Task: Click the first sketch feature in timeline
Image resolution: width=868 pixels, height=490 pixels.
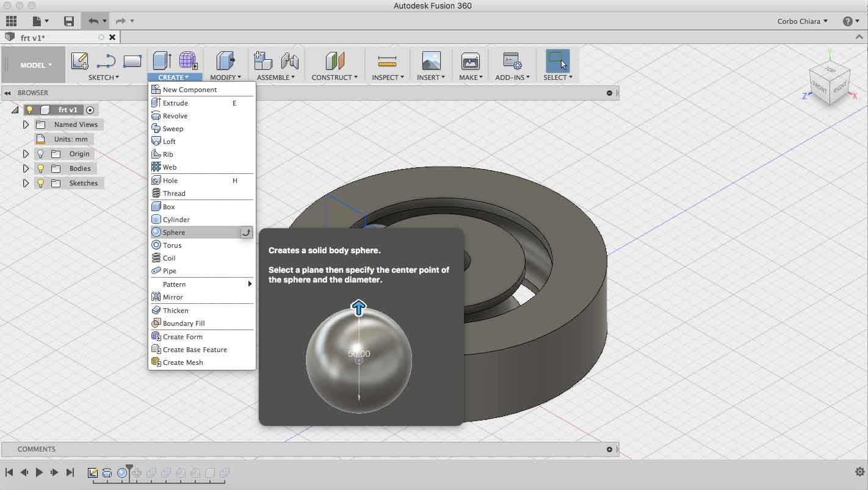Action: coord(93,473)
